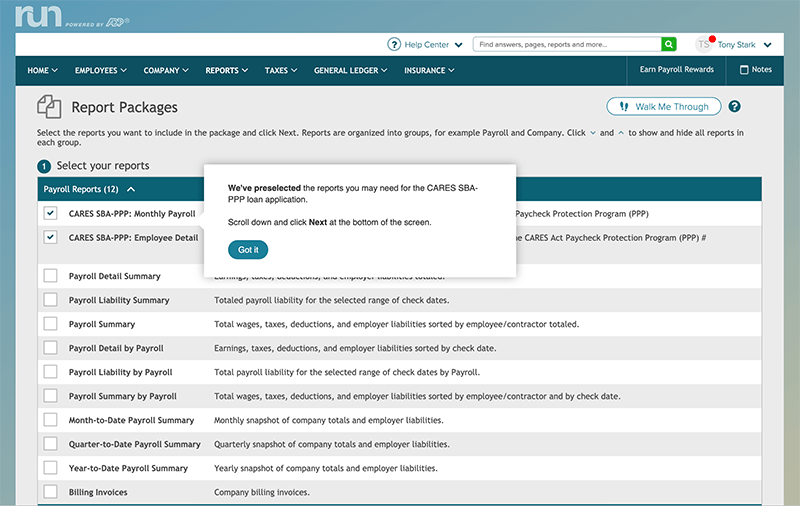Image resolution: width=800 pixels, height=506 pixels.
Task: Check the Payroll Detail Summary checkbox
Action: [50, 275]
